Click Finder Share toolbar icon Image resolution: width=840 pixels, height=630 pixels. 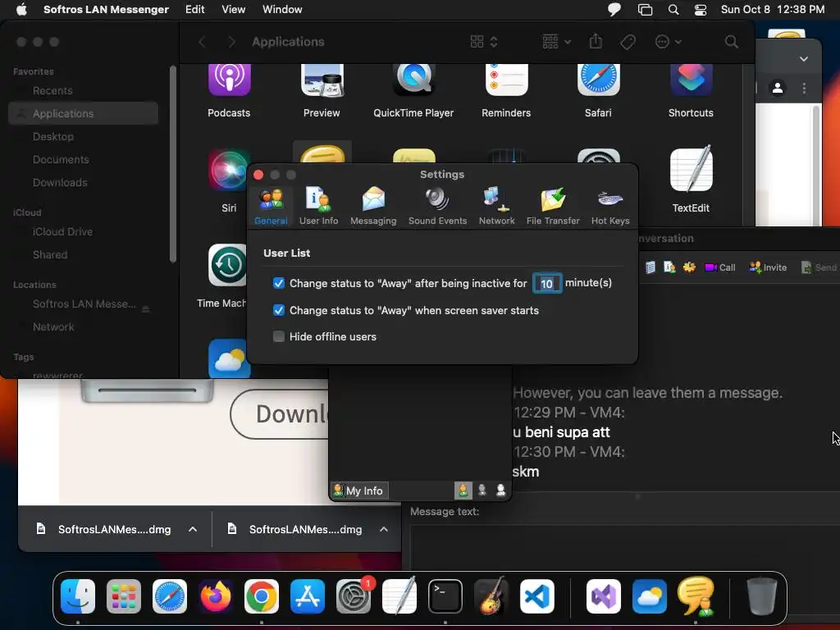tap(596, 42)
